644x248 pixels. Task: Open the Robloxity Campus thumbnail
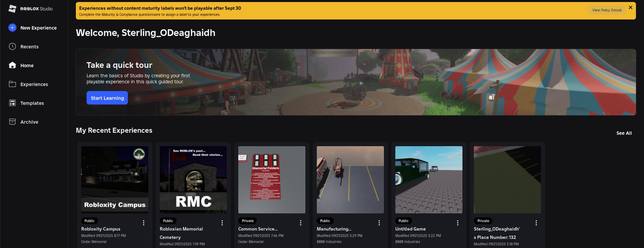(x=115, y=180)
